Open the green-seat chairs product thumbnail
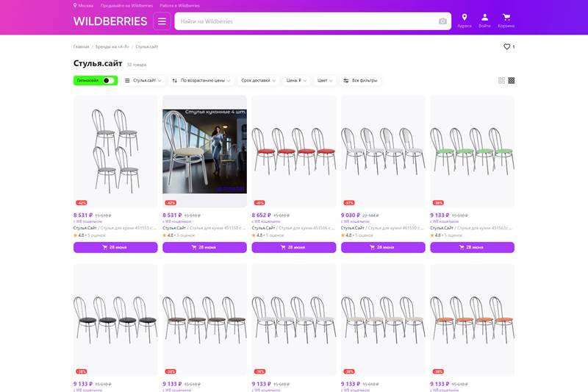Viewport: 588px width, 392px height. coord(472,151)
